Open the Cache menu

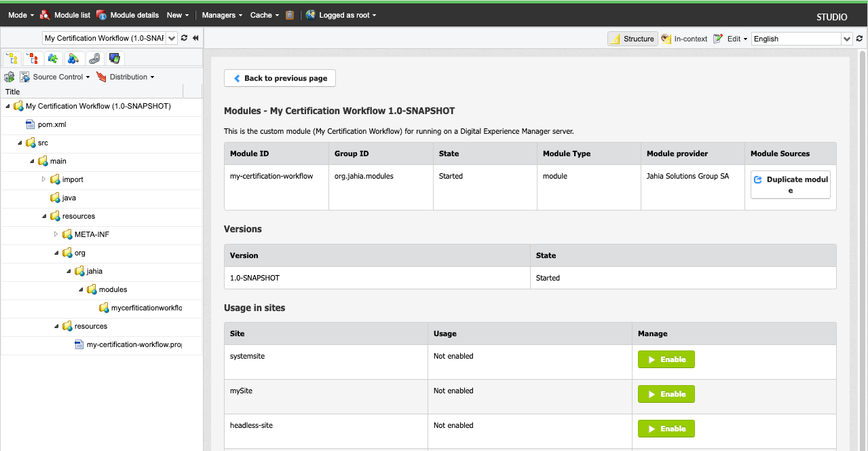264,15
